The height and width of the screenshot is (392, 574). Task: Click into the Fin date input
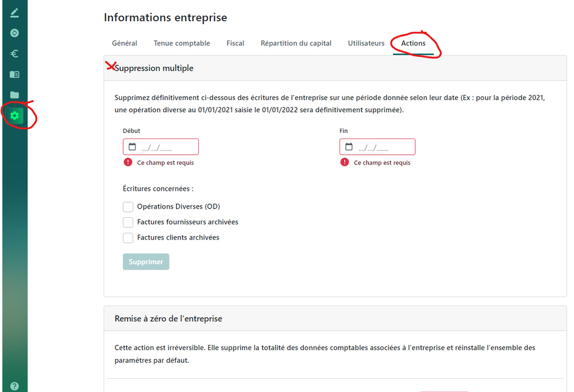(x=383, y=147)
